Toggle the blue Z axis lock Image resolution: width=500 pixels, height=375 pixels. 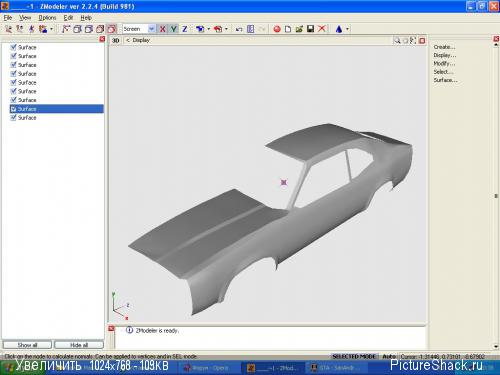tap(185, 29)
